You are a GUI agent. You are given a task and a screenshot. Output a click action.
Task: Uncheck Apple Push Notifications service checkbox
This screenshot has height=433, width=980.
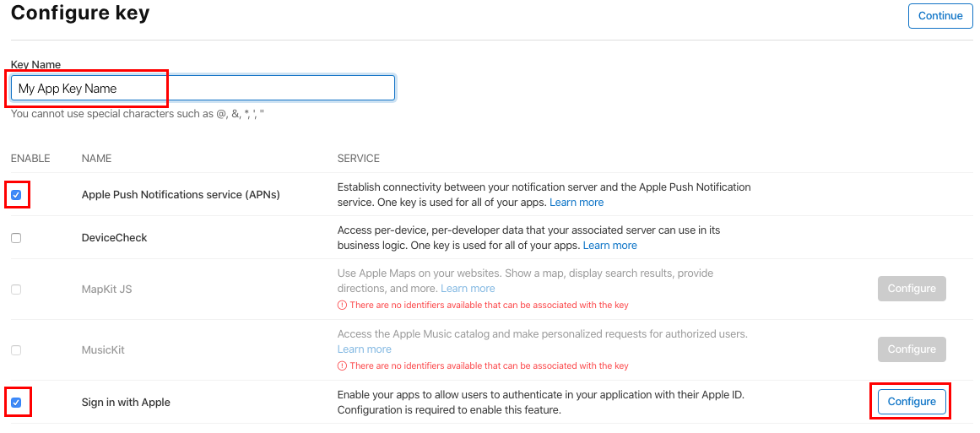(x=16, y=195)
